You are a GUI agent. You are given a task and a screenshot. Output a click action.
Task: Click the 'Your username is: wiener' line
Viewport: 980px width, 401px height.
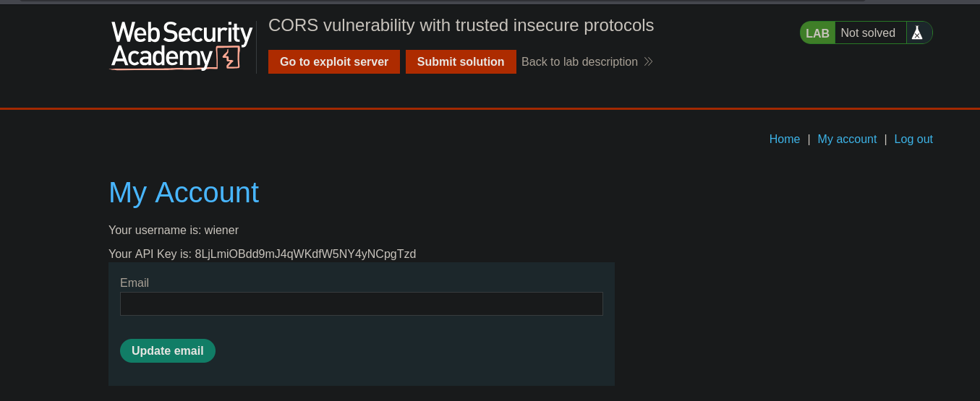[174, 230]
